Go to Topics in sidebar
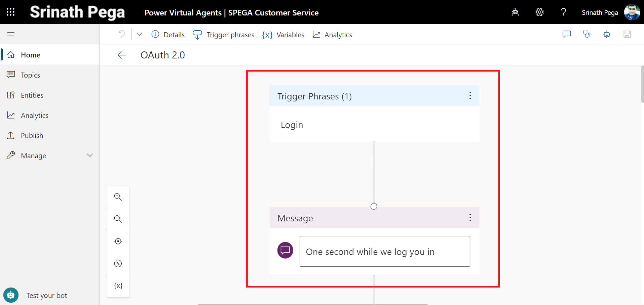Screen dimensions: 644x305 pos(30,75)
